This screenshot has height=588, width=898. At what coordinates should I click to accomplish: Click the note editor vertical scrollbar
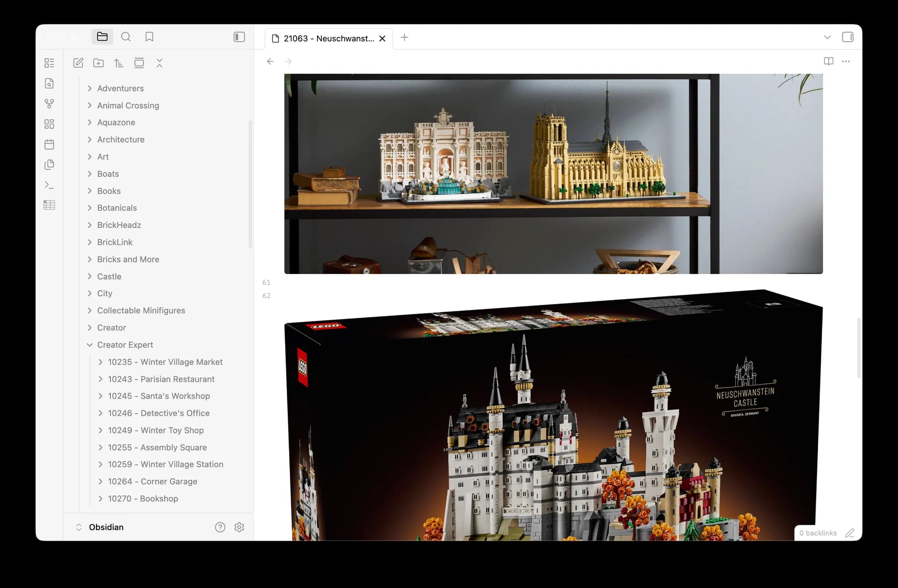(x=858, y=347)
